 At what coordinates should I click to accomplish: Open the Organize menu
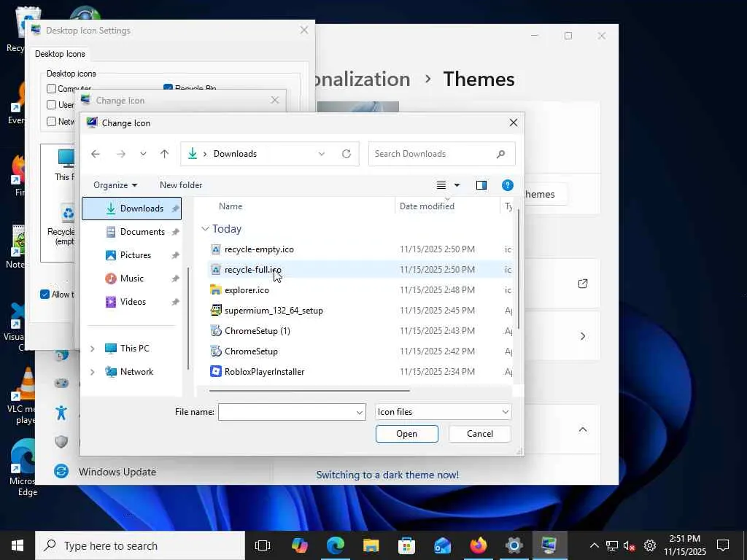pyautogui.click(x=115, y=185)
